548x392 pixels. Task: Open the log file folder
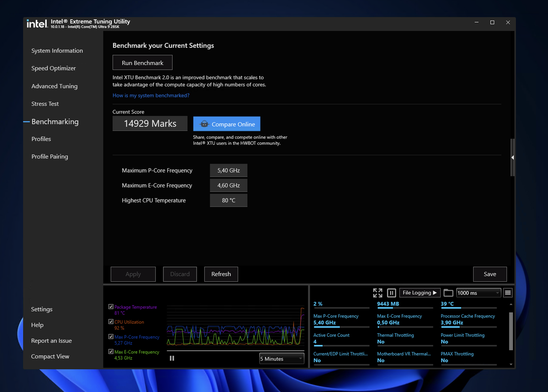tap(448, 293)
